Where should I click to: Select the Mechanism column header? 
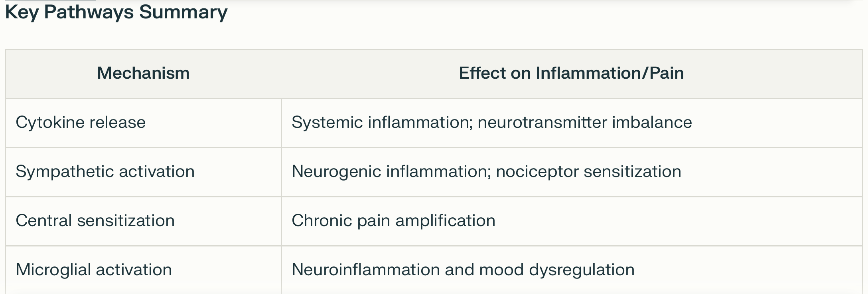coord(143,73)
